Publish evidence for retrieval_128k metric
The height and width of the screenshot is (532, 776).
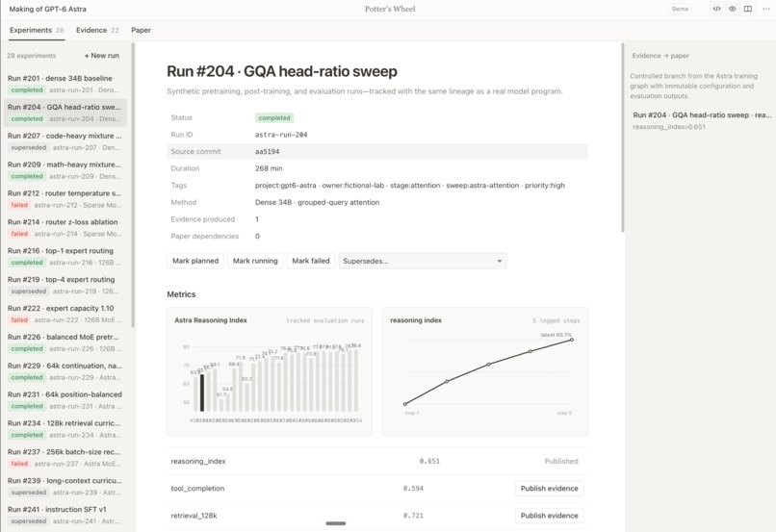pyautogui.click(x=550, y=516)
